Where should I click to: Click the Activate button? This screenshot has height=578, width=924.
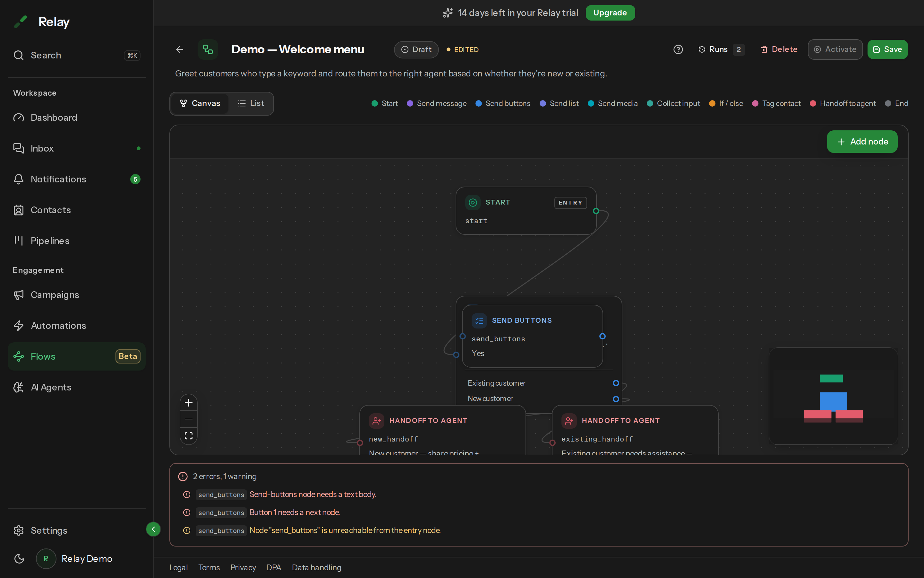835,49
